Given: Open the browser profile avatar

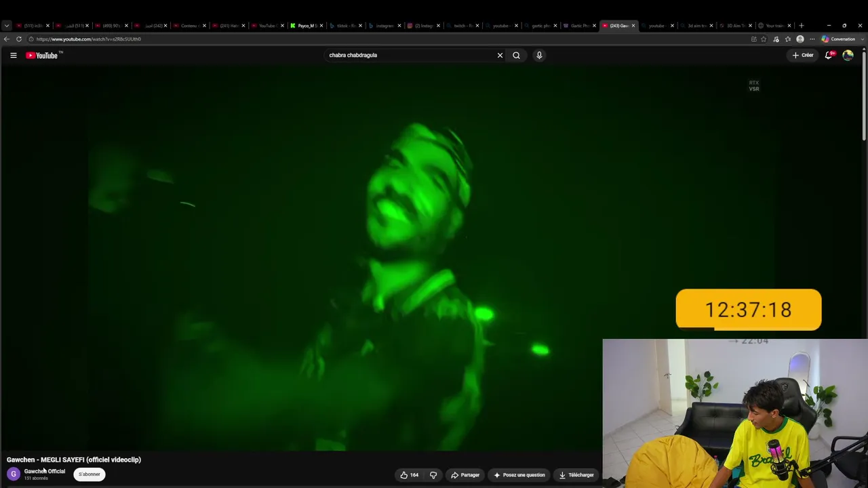Looking at the screenshot, I should pyautogui.click(x=800, y=39).
